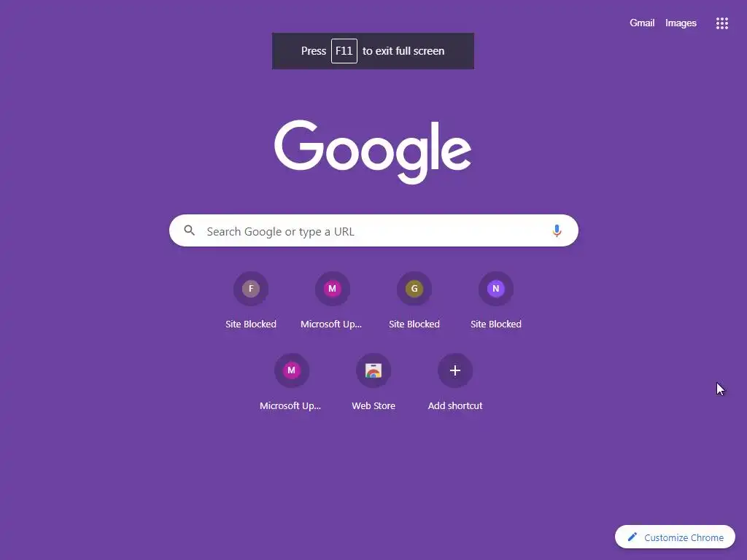Open the Images link
The width and height of the screenshot is (747, 560).
pos(681,23)
